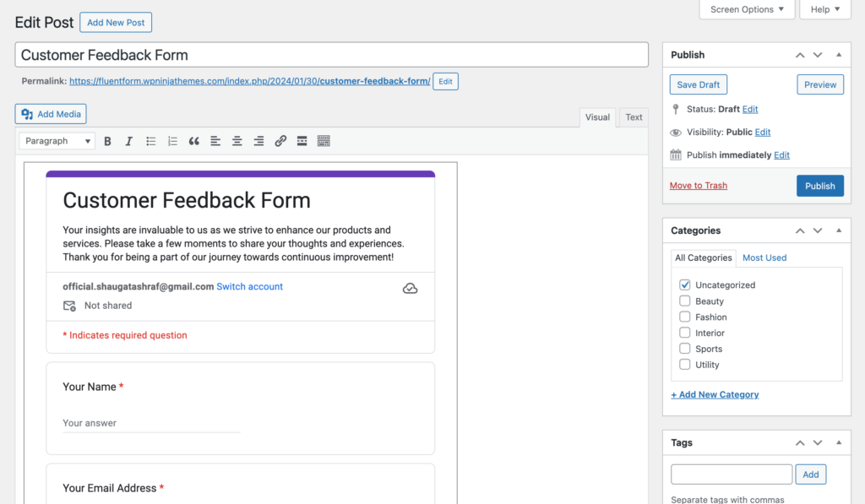Click the visibility eye icon

coord(676,133)
